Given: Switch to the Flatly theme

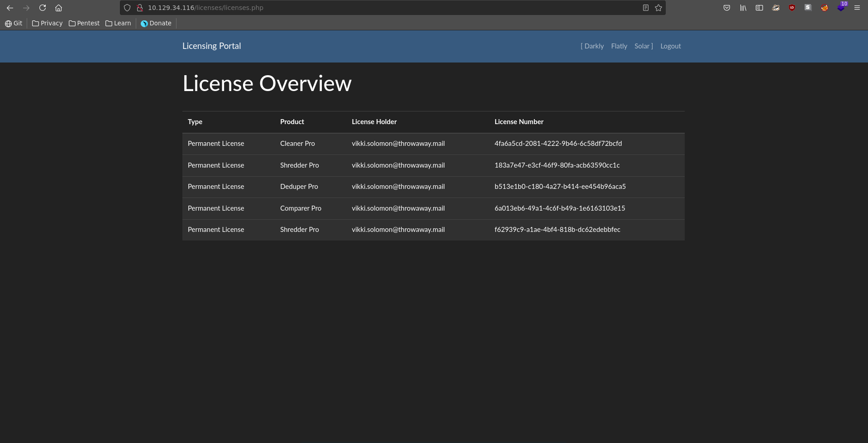Looking at the screenshot, I should tap(619, 46).
